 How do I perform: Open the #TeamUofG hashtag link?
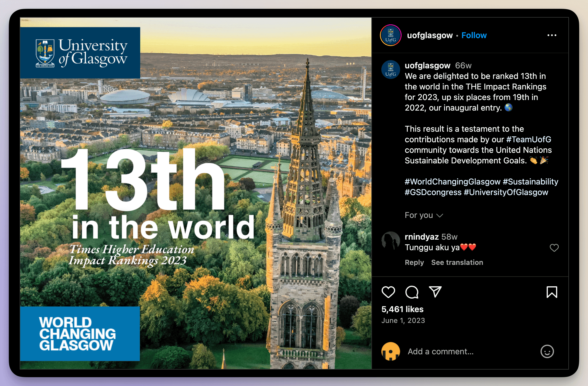[528, 140]
